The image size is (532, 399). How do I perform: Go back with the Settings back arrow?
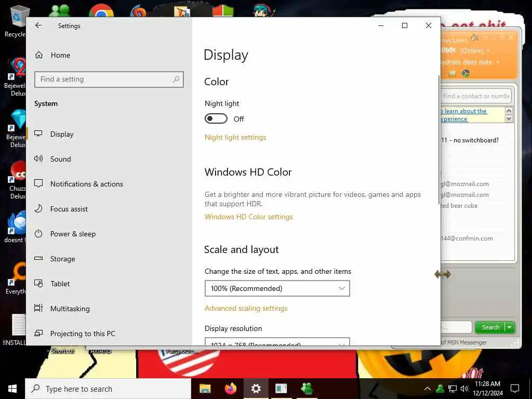(38, 25)
